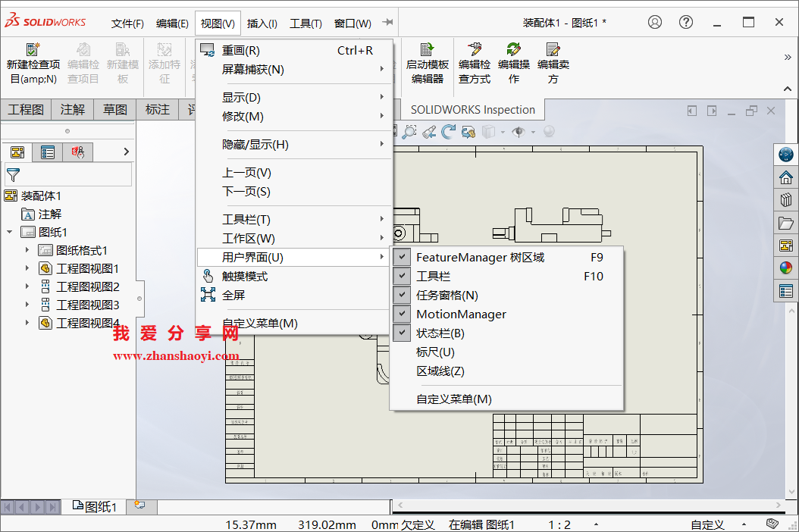Click the filter funnel icon in the tree

tap(13, 175)
